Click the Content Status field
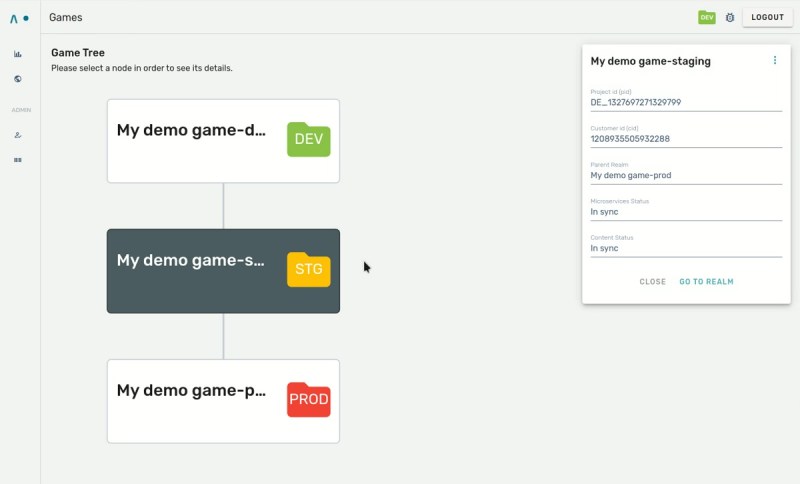 [686, 244]
